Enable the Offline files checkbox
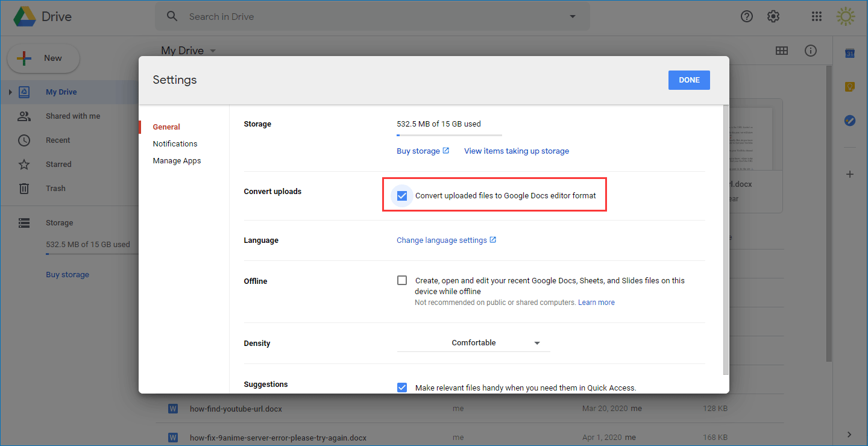Image resolution: width=868 pixels, height=446 pixels. 402,280
